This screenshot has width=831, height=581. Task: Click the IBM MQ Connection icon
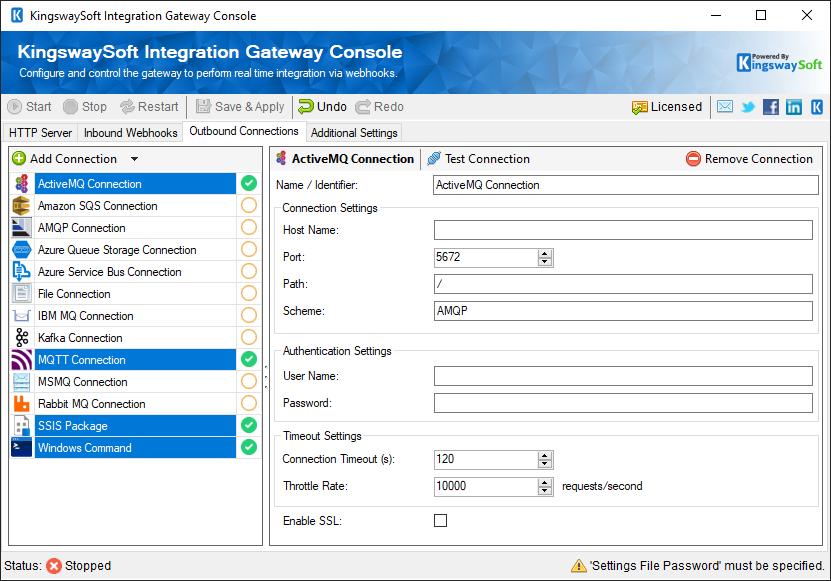22,315
